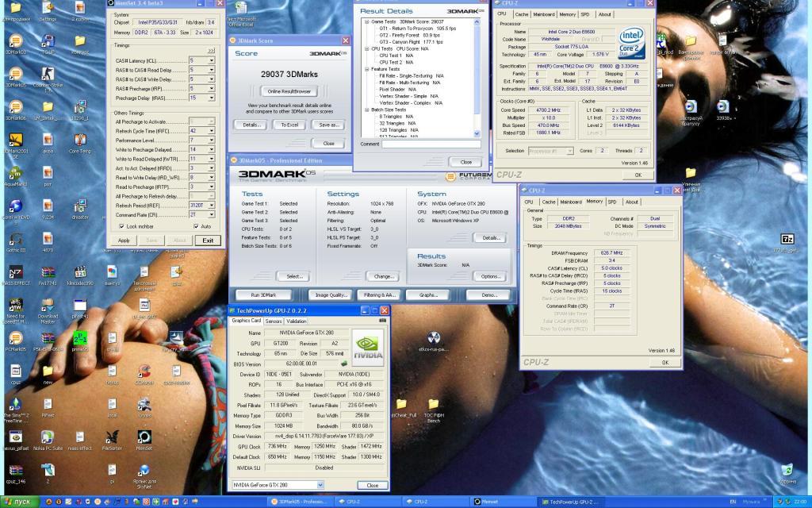Open Mainboard tab in upper CPU-Z window
812x508 pixels.
click(544, 14)
